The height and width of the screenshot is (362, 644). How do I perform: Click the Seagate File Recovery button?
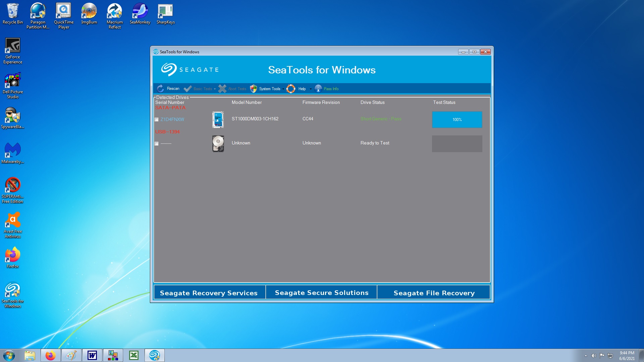[x=434, y=293]
